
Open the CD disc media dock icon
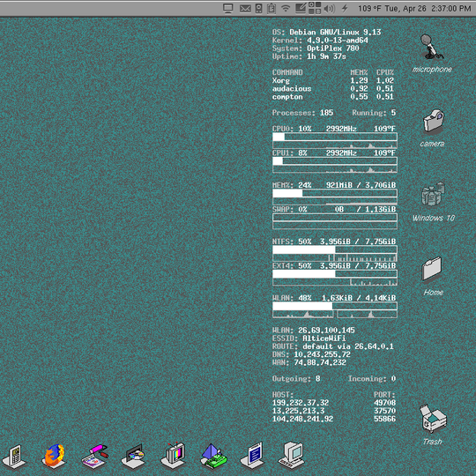pos(134,456)
